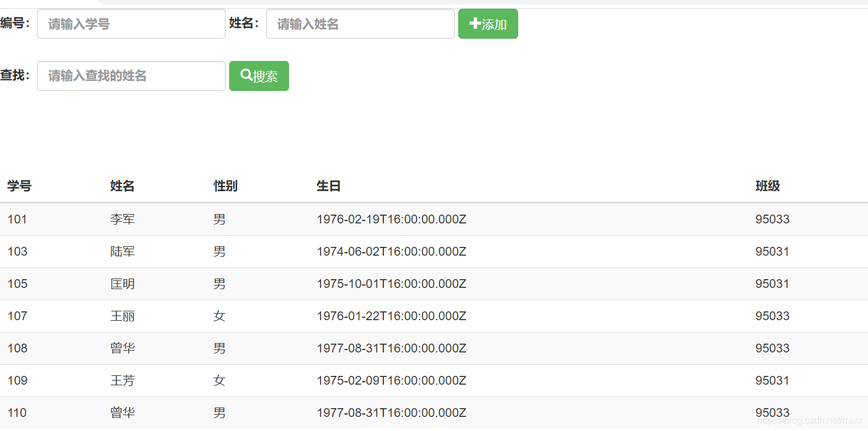Image resolution: width=868 pixels, height=431 pixels.
Task: Click birthday in row 110
Action: point(392,413)
